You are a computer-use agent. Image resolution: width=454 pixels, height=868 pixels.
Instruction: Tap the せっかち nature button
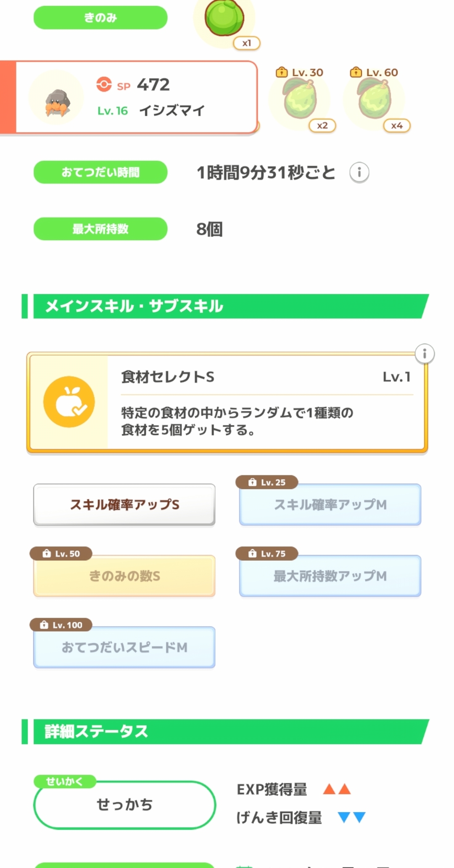[x=124, y=805]
